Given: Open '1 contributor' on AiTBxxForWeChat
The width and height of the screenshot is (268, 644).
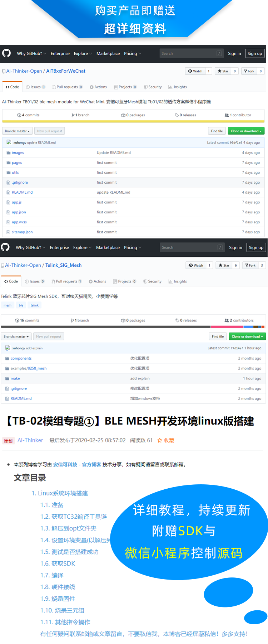Looking at the screenshot, I should (x=238, y=115).
